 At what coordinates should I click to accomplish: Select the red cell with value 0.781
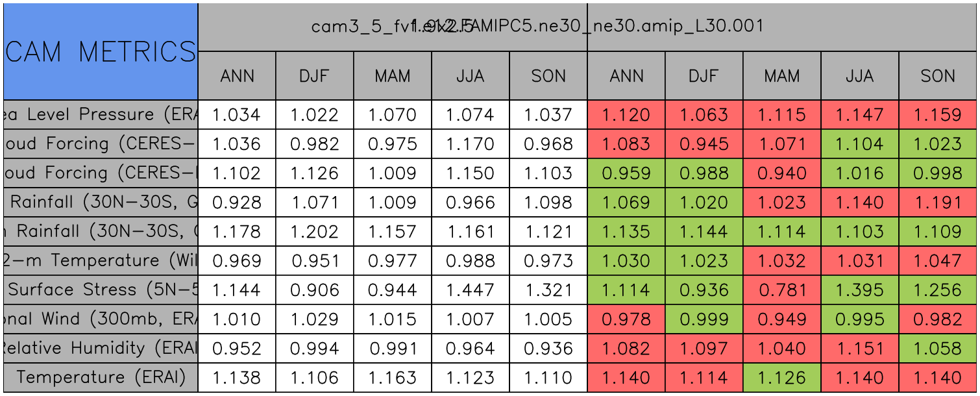[x=782, y=290]
